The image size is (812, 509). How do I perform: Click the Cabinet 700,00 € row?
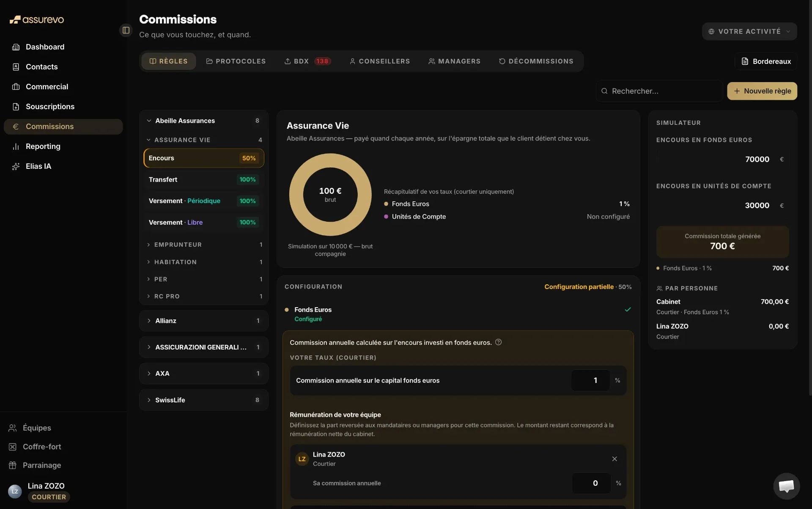coord(723,307)
